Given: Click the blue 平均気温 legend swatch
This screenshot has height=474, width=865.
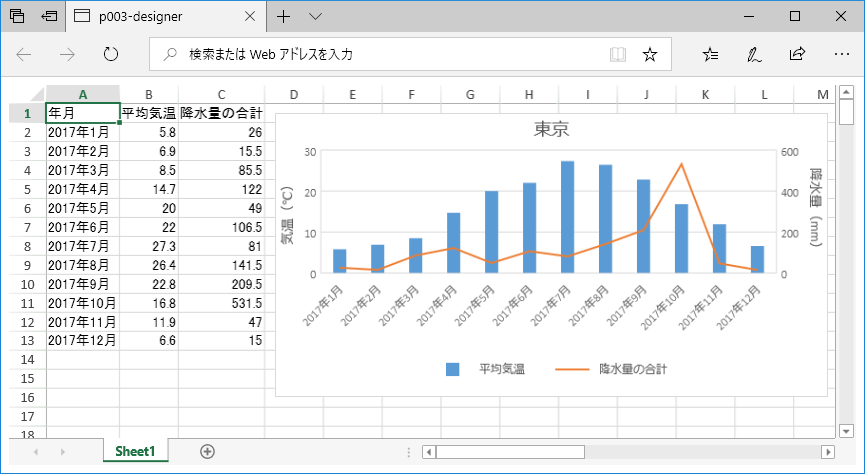Looking at the screenshot, I should pyautogui.click(x=452, y=369).
